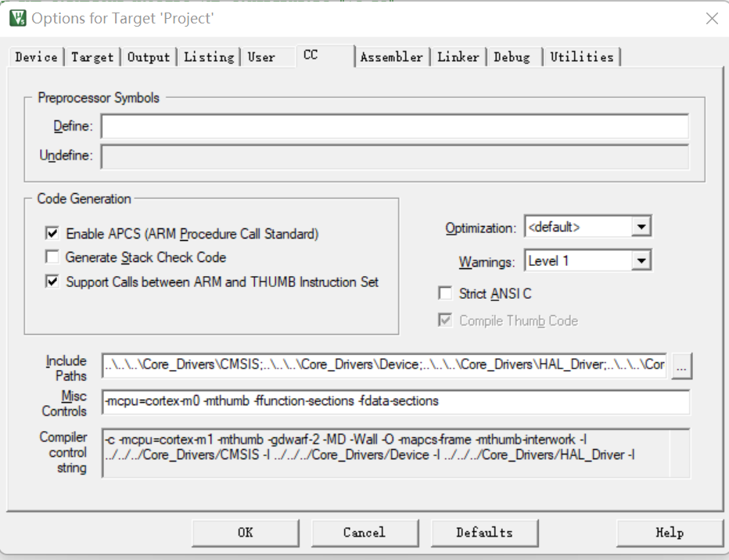Click the Help button

coord(670,533)
